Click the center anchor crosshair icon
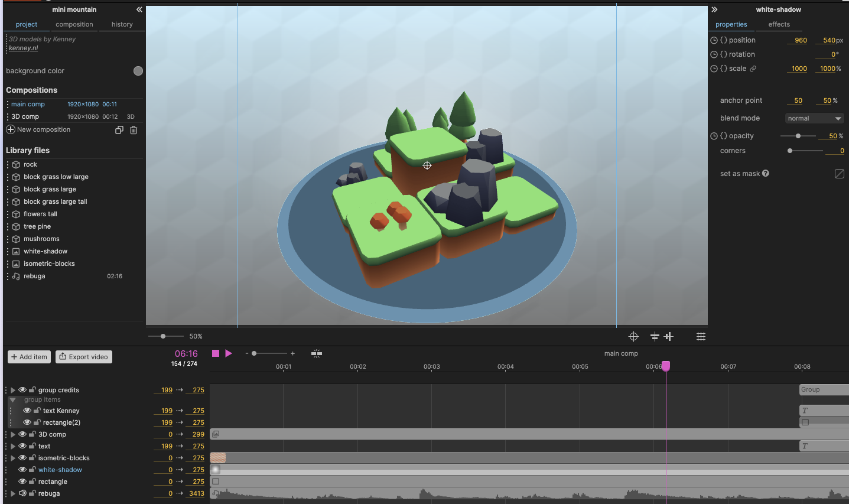849x504 pixels. 633,336
